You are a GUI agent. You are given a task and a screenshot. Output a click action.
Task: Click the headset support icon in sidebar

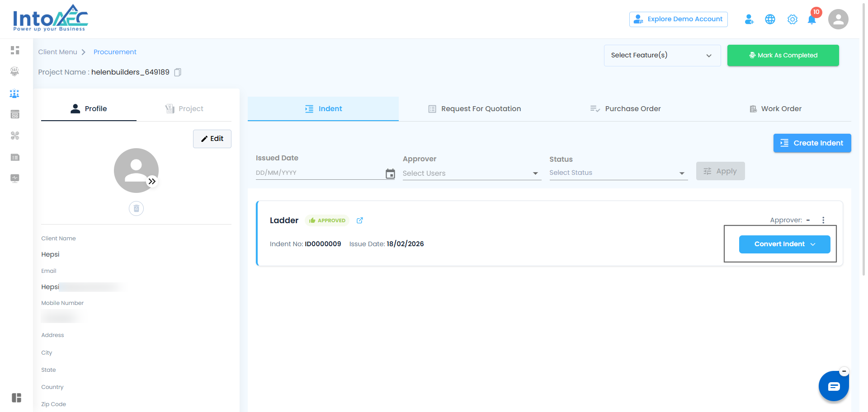pyautogui.click(x=15, y=71)
